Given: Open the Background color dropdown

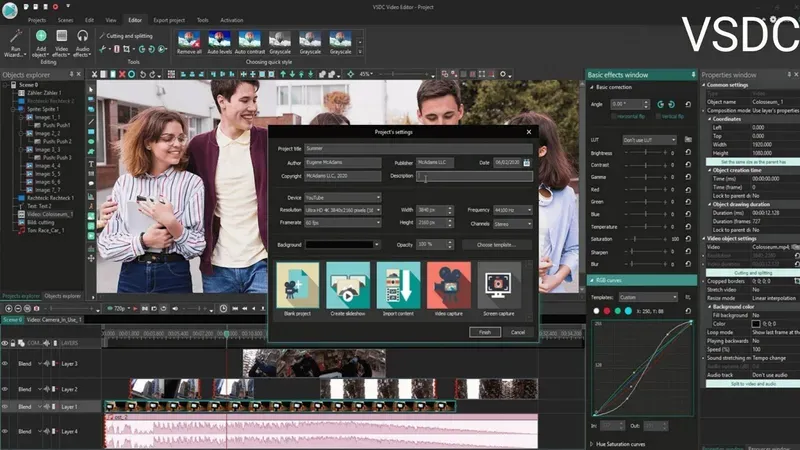Looking at the screenshot, I should (342, 244).
